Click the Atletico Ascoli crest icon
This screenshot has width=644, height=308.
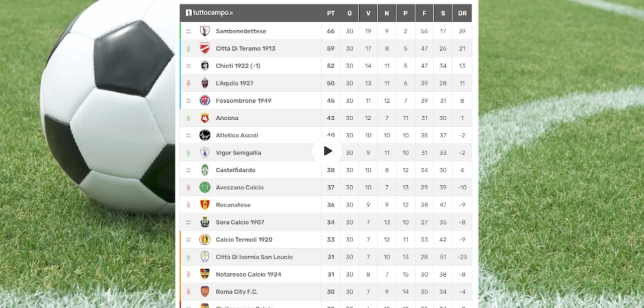coord(205,135)
